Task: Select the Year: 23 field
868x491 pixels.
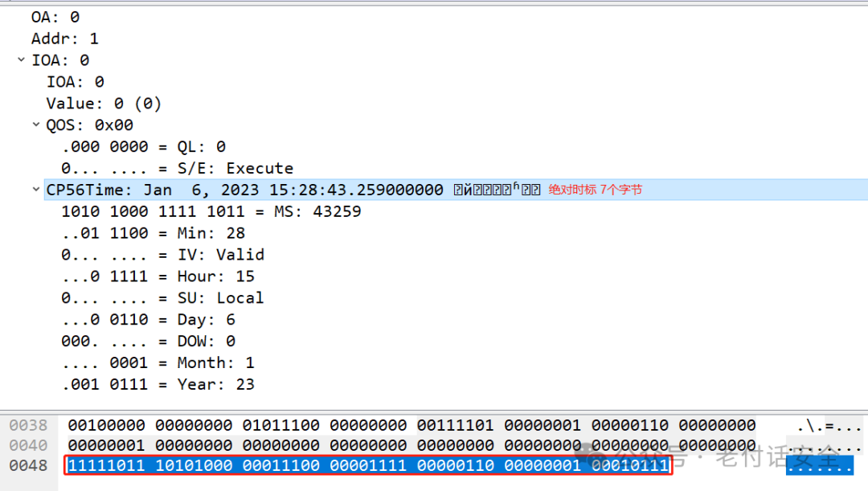Action: coord(158,384)
